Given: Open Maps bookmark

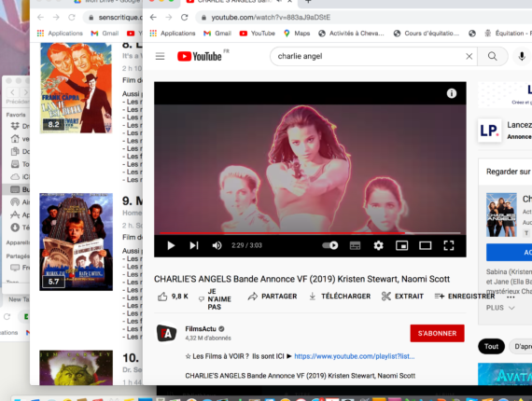Looking at the screenshot, I should pyautogui.click(x=297, y=34).
